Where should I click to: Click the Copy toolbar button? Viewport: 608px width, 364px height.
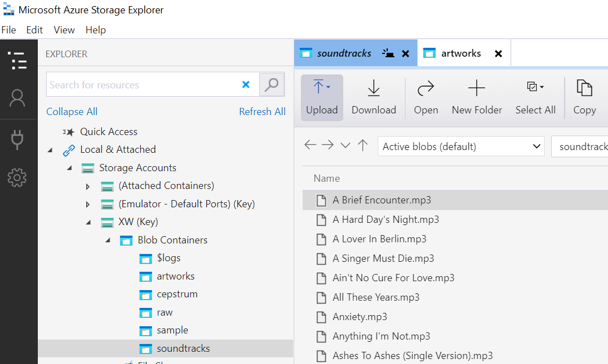(x=584, y=98)
